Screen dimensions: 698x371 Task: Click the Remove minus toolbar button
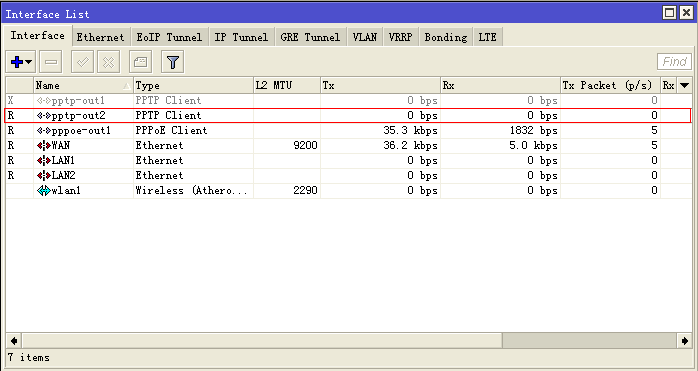tap(51, 62)
